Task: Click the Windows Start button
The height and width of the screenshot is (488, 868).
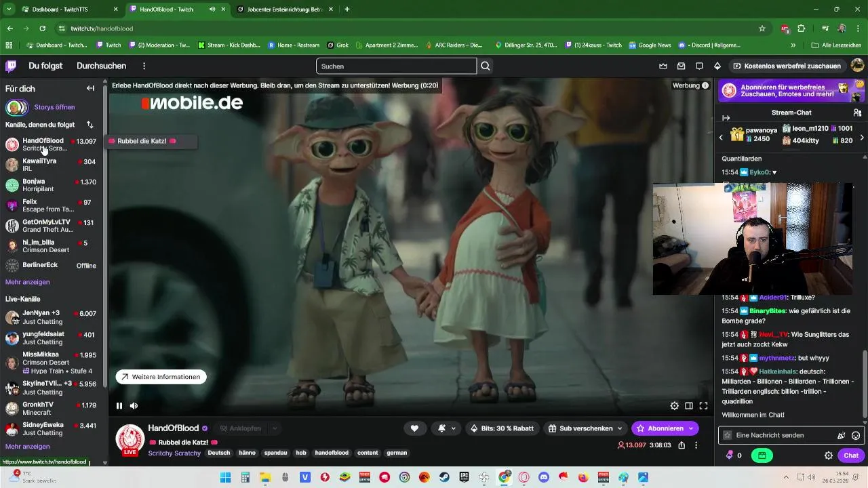Action: tap(225, 477)
